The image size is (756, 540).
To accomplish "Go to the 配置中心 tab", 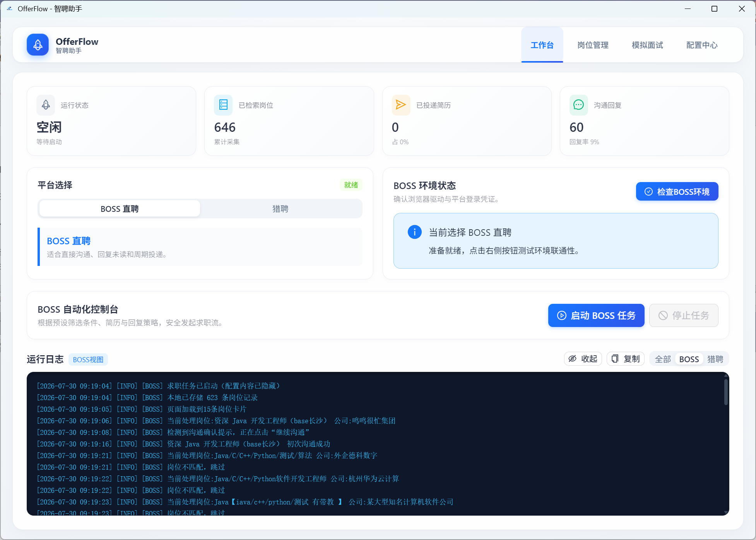I will (x=702, y=45).
